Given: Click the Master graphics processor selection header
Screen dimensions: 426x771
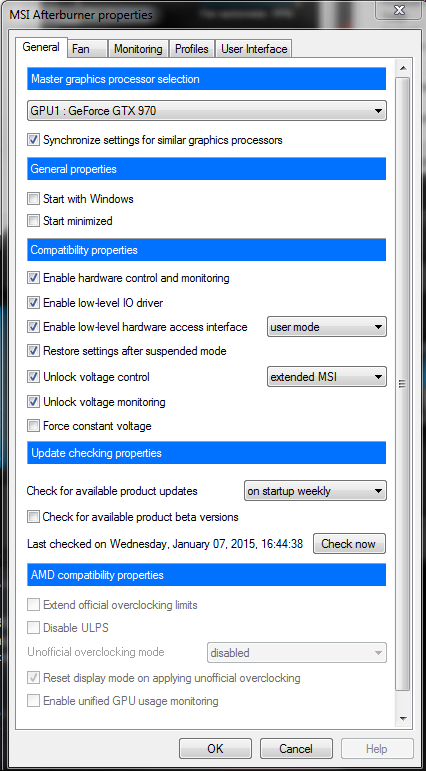Looking at the screenshot, I should [207, 79].
